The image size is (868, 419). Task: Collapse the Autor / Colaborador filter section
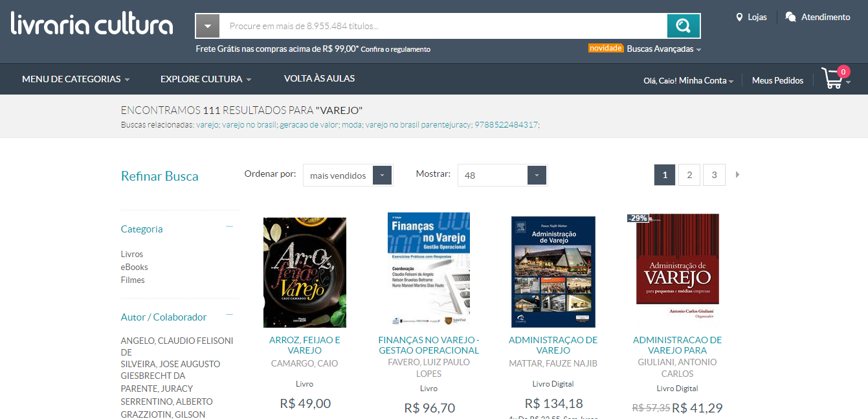[229, 314]
